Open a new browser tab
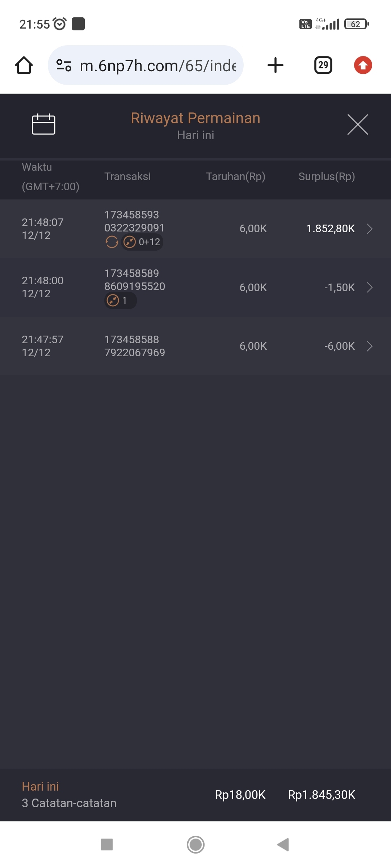Image resolution: width=391 pixels, height=868 pixels. click(275, 65)
